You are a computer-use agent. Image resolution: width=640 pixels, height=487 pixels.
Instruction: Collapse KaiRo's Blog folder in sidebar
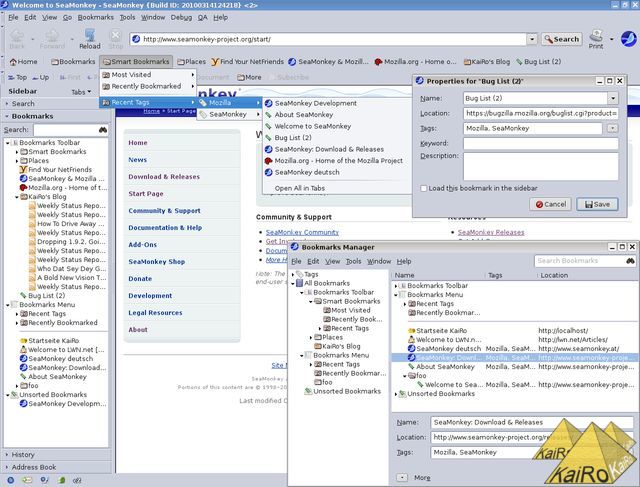(17, 197)
